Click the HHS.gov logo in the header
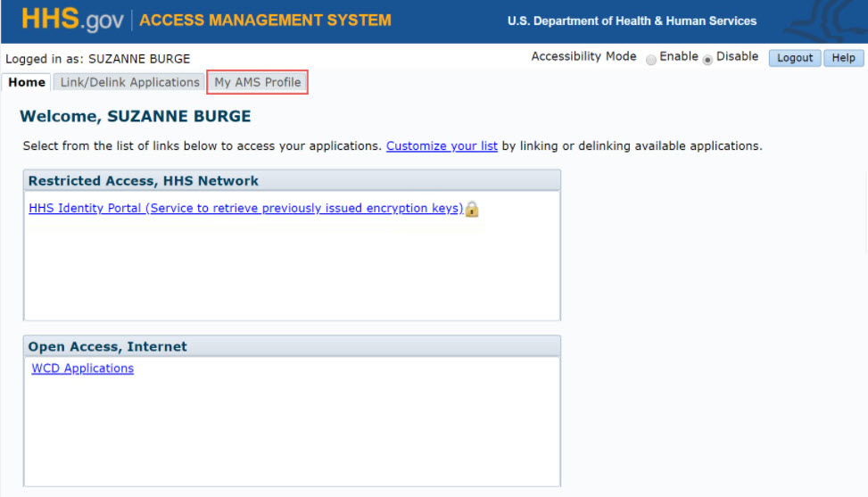Screen dimensions: 868x497 click(71, 20)
